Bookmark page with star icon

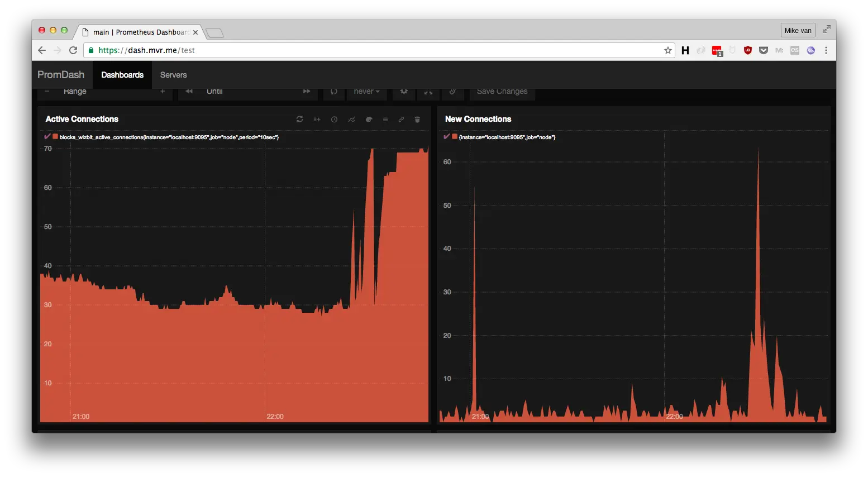click(667, 50)
